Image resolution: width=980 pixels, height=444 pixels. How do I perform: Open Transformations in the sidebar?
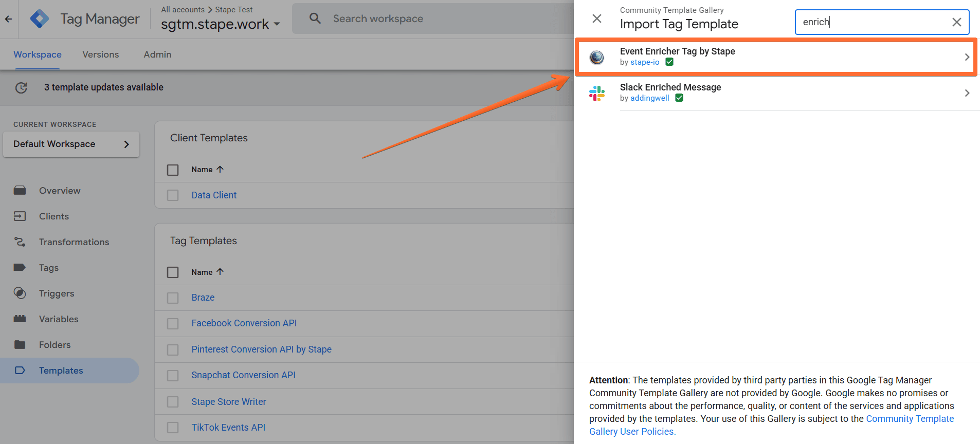tap(74, 242)
